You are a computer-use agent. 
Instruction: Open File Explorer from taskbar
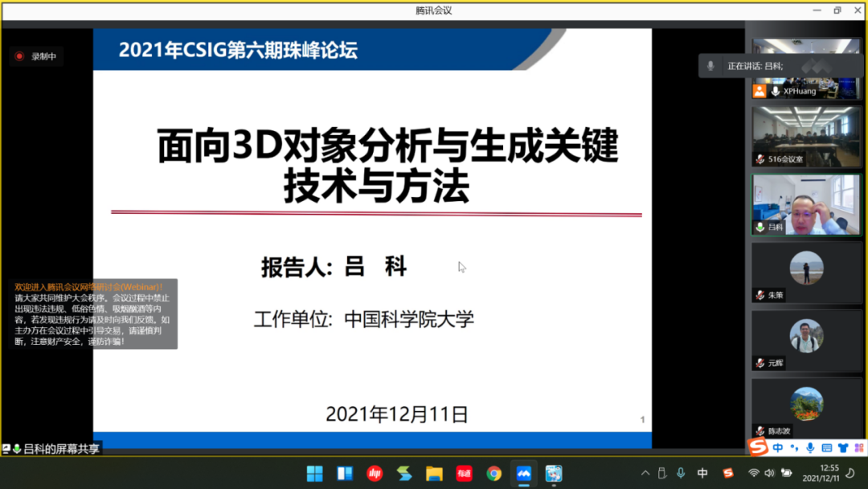pyautogui.click(x=434, y=474)
